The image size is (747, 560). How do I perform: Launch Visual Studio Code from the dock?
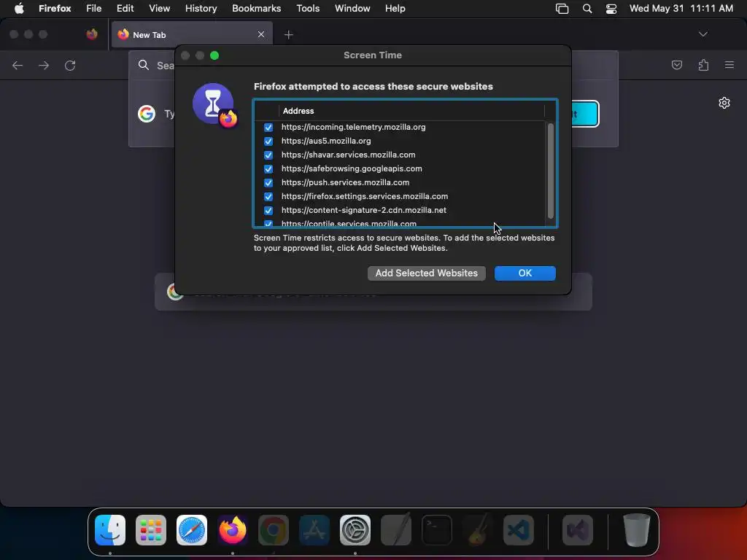(519, 530)
